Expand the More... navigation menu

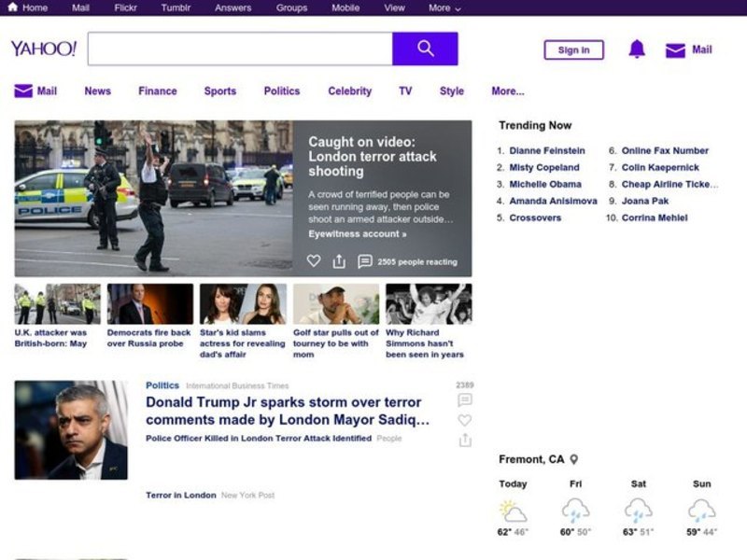click(507, 91)
